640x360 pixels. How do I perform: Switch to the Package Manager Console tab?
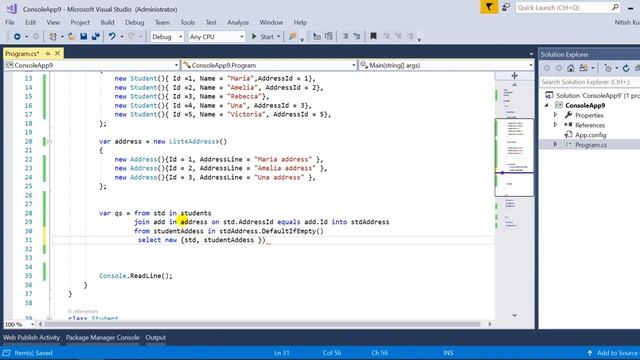pos(102,338)
